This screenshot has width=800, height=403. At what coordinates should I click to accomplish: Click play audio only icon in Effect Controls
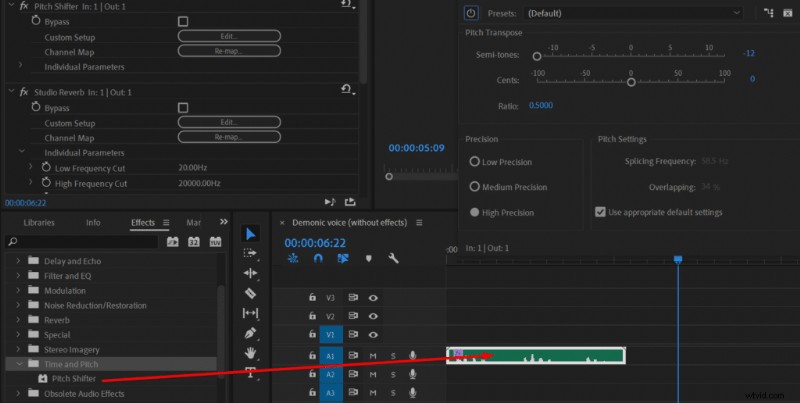pos(330,202)
